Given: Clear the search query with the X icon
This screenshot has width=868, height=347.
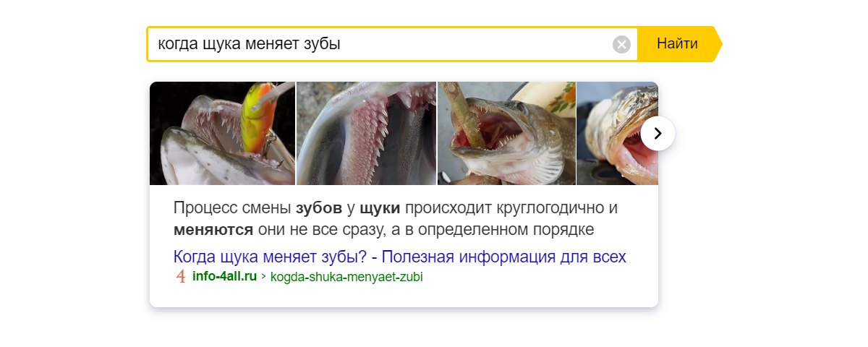Looking at the screenshot, I should pos(621,44).
